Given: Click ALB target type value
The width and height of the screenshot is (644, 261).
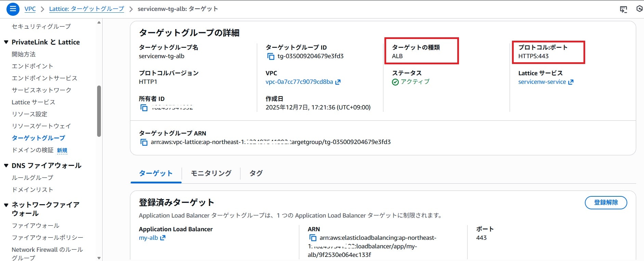Looking at the screenshot, I should [x=397, y=56].
